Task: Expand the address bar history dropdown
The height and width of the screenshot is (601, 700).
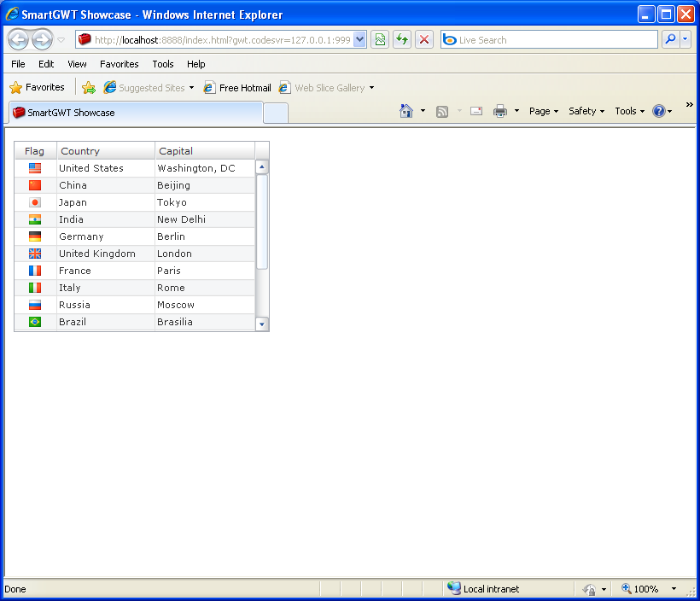Action: tap(360, 40)
